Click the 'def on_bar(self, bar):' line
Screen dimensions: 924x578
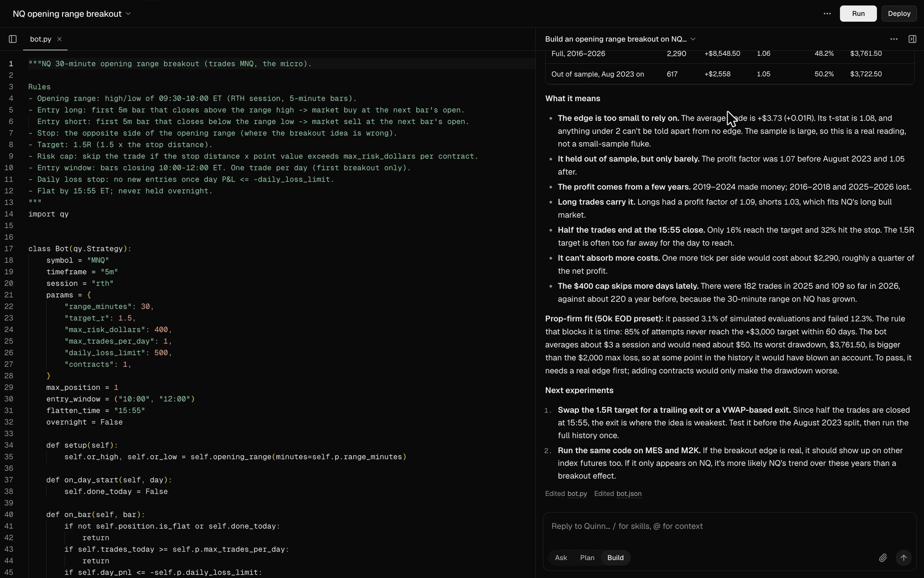point(96,515)
